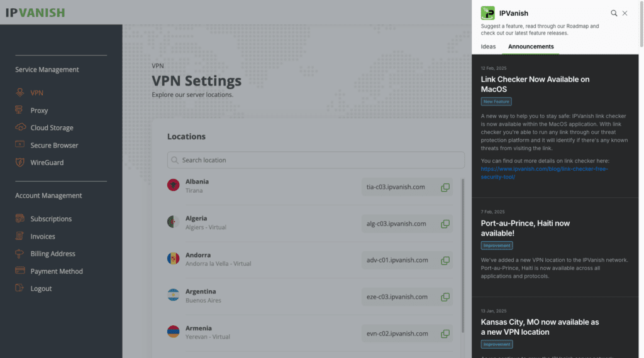Viewport: 644px width, 358px height.
Task: Click the green IPVanish panel logo
Action: [x=488, y=13]
